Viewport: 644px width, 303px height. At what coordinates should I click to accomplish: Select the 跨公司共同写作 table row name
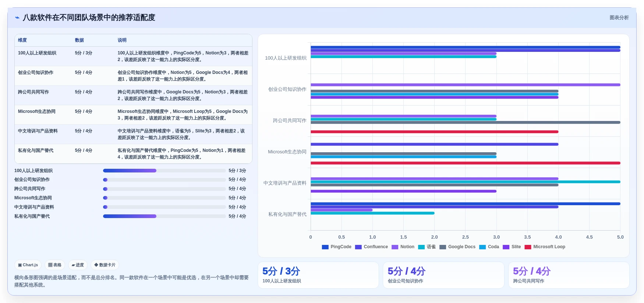click(33, 92)
